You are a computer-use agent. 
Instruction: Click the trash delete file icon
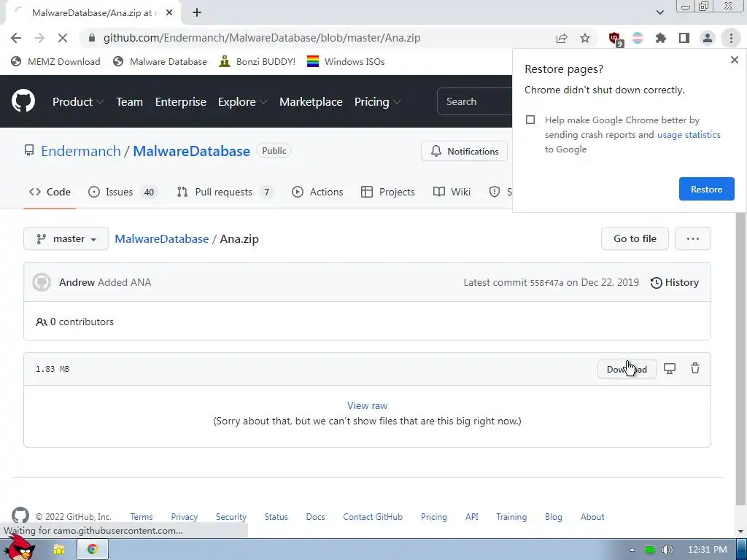[x=695, y=368]
